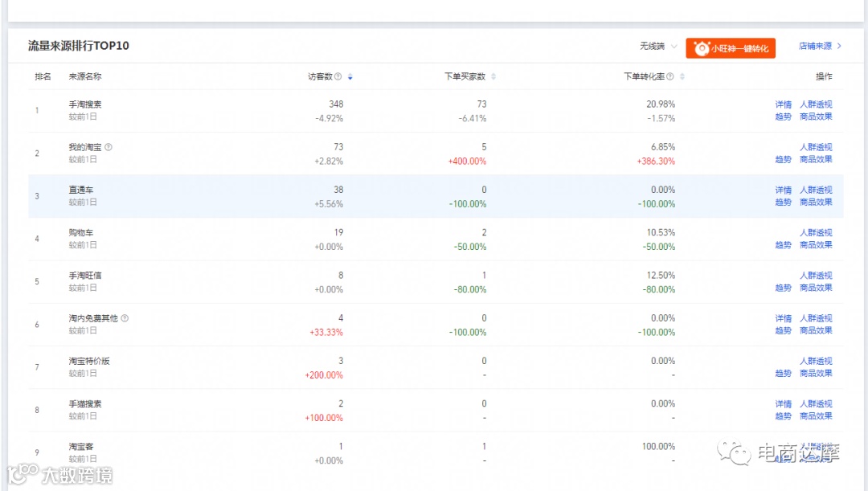Viewport: 868px width, 491px height.
Task: Click source name 淘宝特价版
Action: click(89, 361)
